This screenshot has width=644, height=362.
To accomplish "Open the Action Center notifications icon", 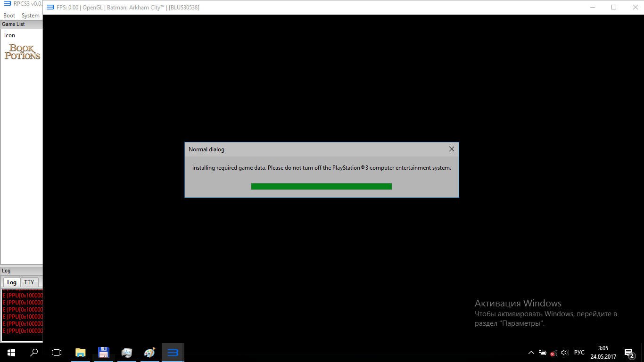I will coord(629,353).
